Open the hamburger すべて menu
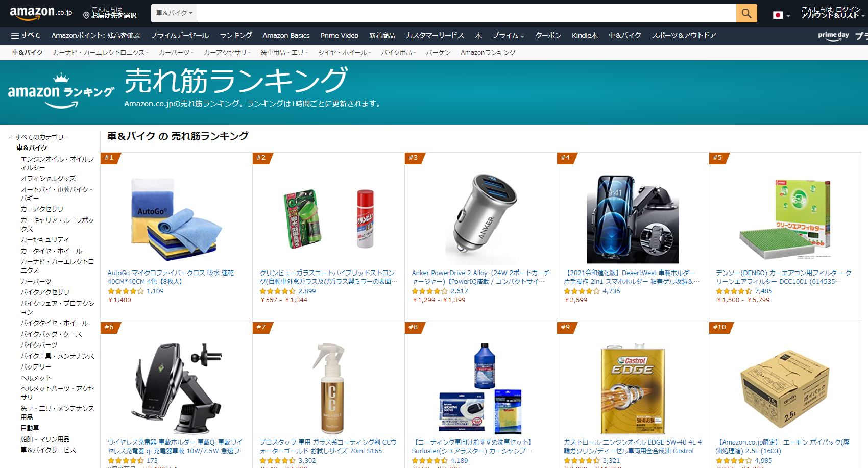868x468 pixels. (x=26, y=35)
